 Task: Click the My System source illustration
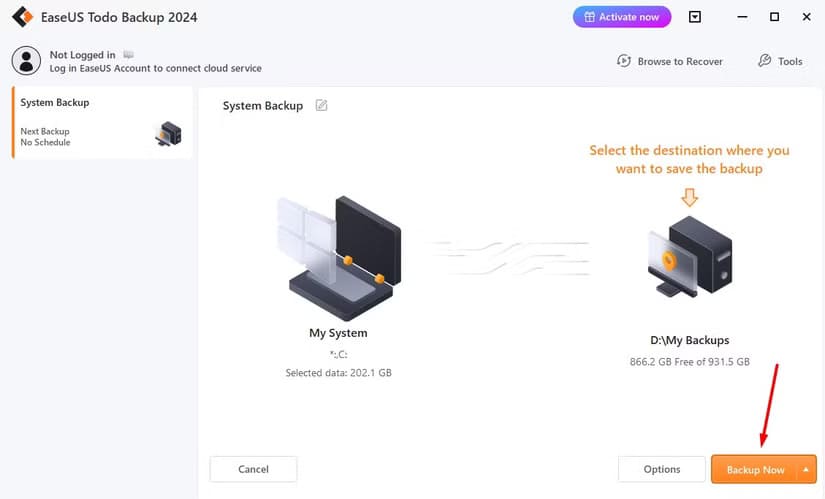click(339, 258)
